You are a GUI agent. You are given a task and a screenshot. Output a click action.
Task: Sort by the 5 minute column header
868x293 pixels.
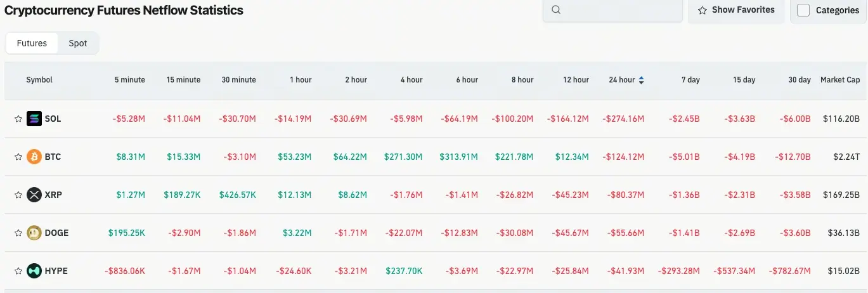[x=130, y=80]
